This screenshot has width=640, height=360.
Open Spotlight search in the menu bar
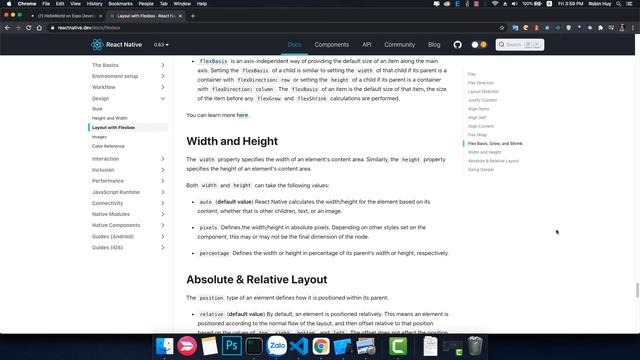point(619,4)
